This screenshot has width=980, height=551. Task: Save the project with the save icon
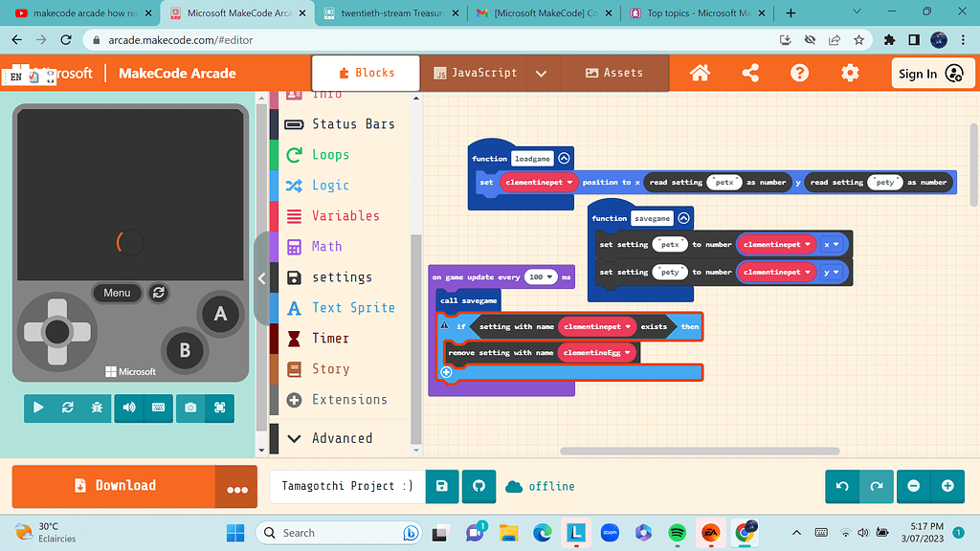coord(441,486)
